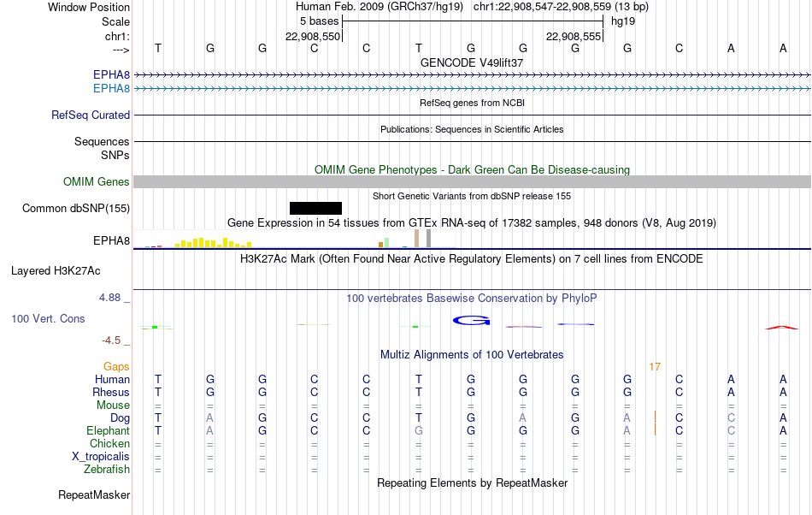
Task: Click the GENCODE V49lift37 track title
Action: 472,62
